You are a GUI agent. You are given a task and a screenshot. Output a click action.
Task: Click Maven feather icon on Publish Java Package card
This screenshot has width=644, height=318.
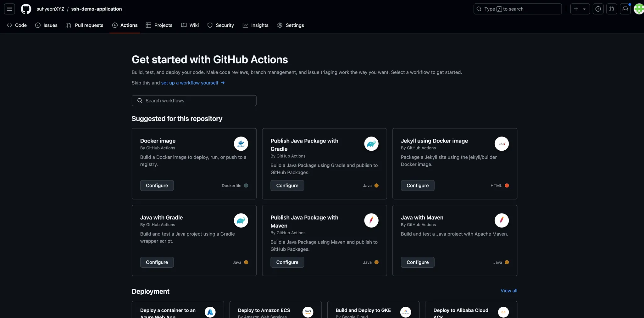pyautogui.click(x=371, y=220)
